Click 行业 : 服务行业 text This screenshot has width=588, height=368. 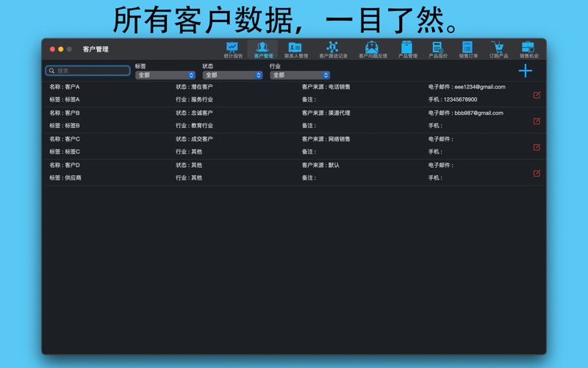(x=194, y=99)
